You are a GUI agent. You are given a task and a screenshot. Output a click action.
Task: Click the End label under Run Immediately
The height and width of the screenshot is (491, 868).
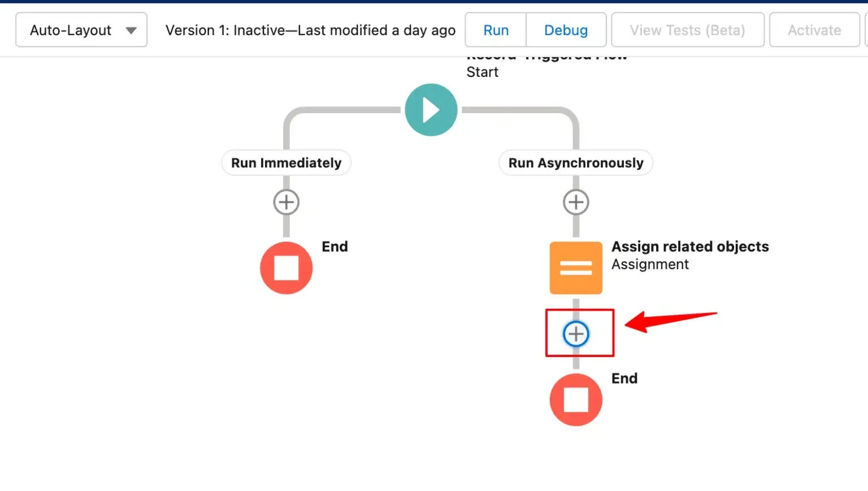[x=335, y=247]
